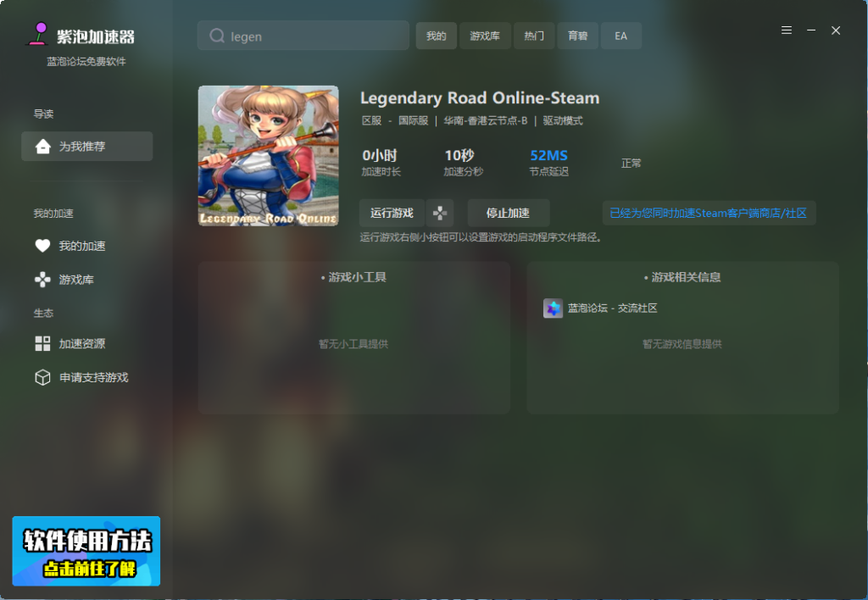Click the 暂无小工具提供 placeholder text
Image resolution: width=868 pixels, height=600 pixels.
(353, 344)
